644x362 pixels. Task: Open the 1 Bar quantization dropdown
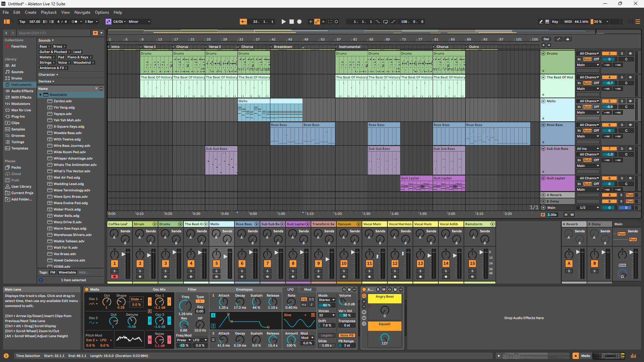tap(91, 22)
